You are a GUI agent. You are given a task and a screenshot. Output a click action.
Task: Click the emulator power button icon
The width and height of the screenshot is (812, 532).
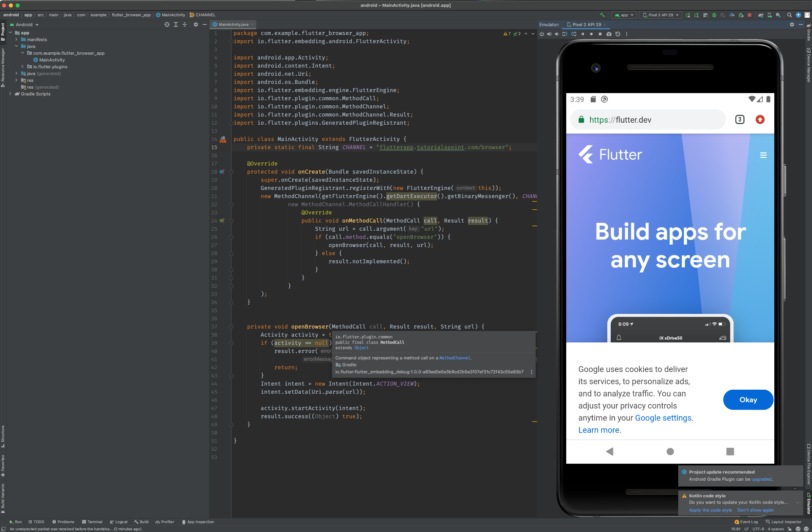542,34
